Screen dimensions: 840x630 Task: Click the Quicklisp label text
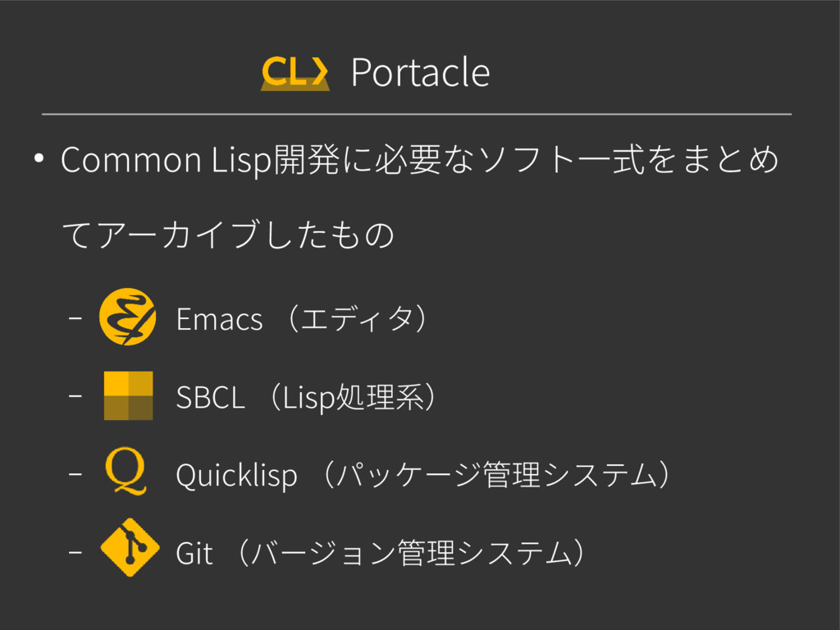(236, 476)
